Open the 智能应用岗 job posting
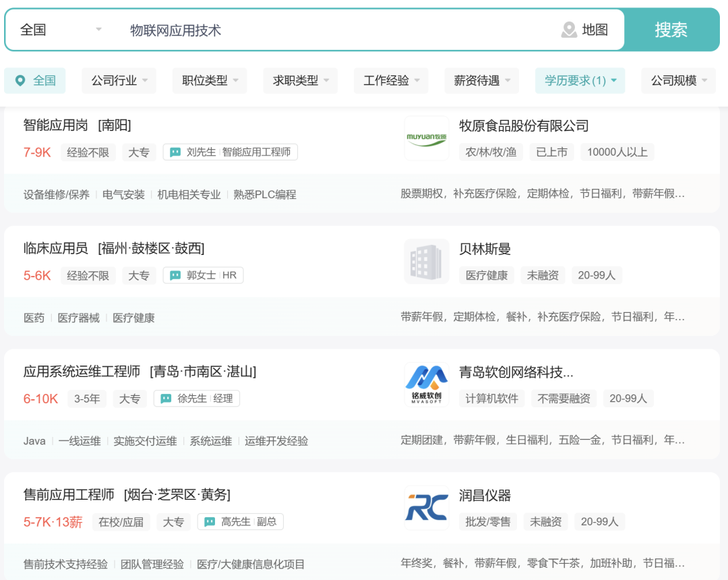Viewport: 728px width, 580px height. tap(56, 125)
